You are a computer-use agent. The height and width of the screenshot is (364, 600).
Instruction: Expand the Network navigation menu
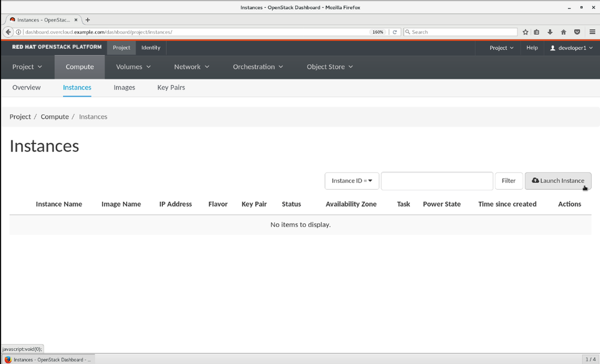pyautogui.click(x=192, y=67)
